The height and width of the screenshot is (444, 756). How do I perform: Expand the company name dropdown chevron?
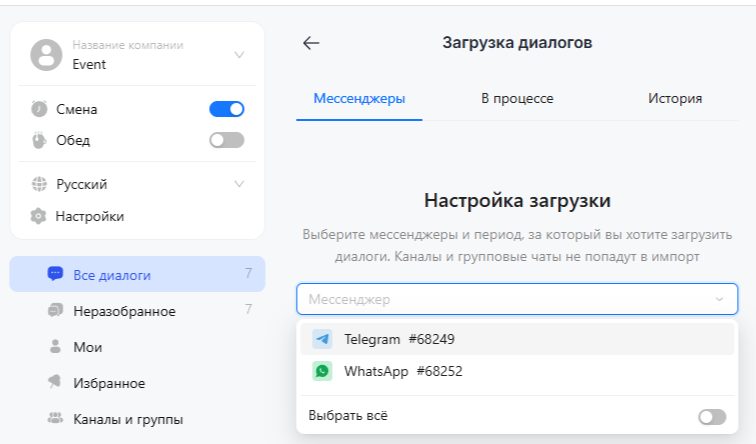coord(239,55)
